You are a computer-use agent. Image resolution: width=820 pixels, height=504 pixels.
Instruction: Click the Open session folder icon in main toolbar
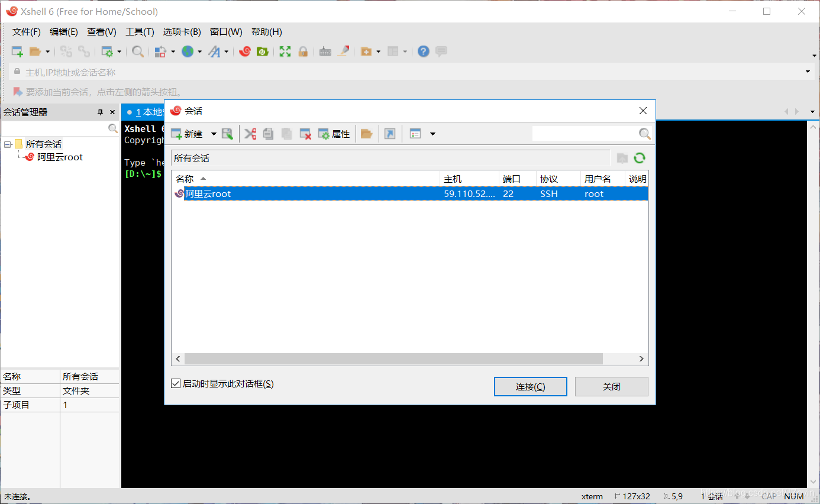click(35, 51)
